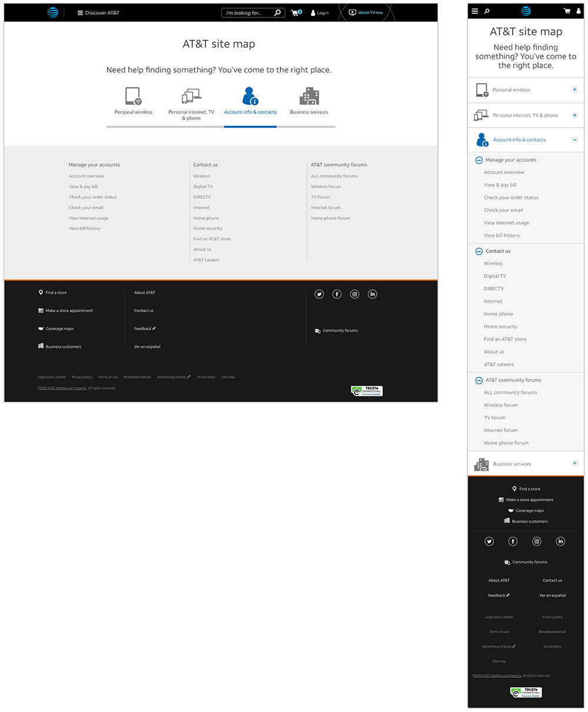Image resolution: width=588 pixels, height=712 pixels.
Task: Open LinkedIn icon in mobile footer
Action: (x=560, y=541)
